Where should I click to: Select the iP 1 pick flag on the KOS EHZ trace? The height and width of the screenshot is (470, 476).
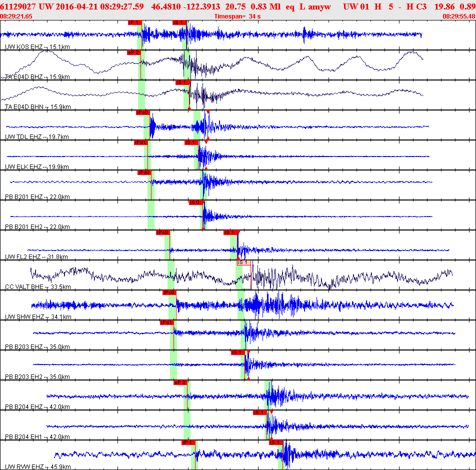tap(135, 22)
